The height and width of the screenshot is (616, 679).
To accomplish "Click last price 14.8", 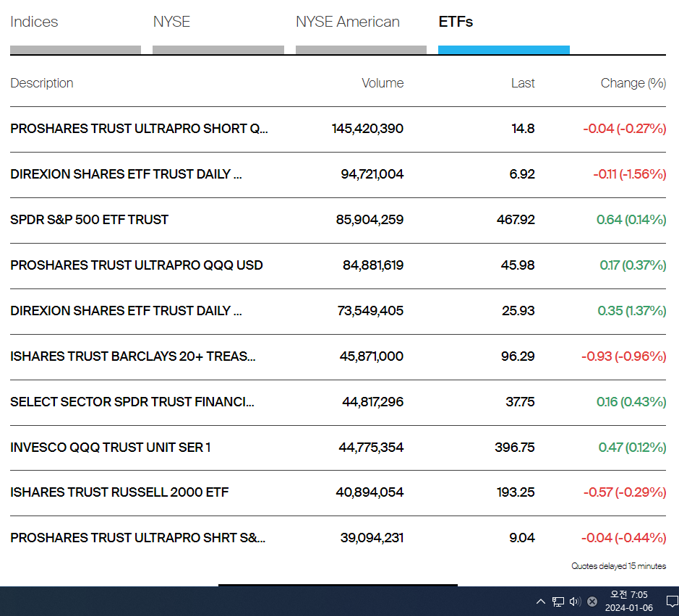I will point(523,129).
